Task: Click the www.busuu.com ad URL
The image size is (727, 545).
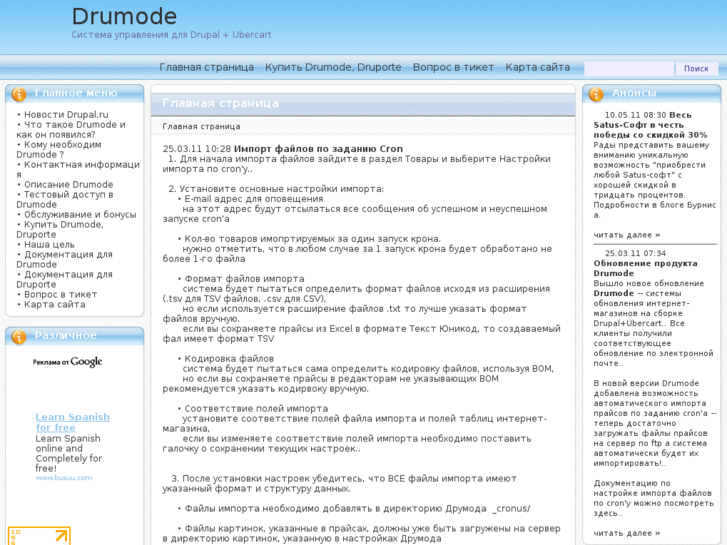Action: pos(64,478)
